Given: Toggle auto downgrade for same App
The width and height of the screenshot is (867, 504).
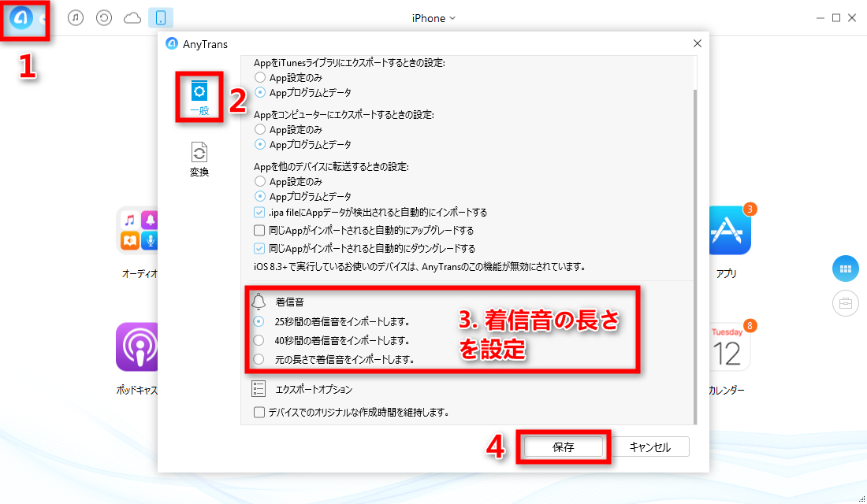Looking at the screenshot, I should click(x=259, y=248).
